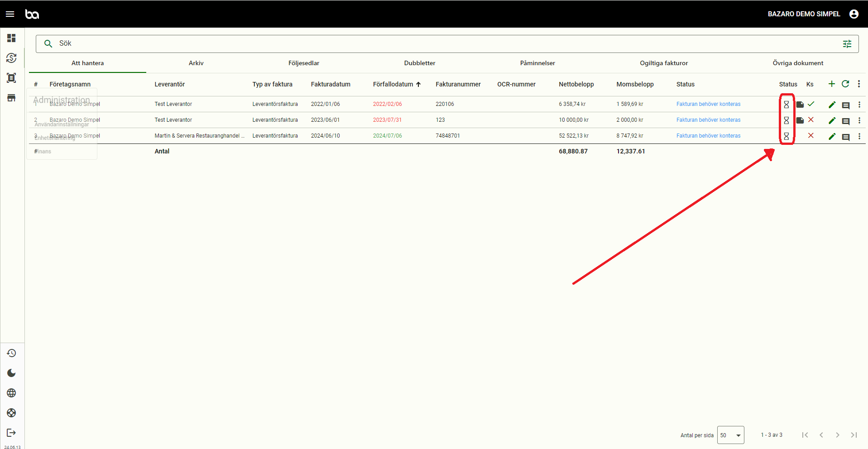The height and width of the screenshot is (449, 868).
Task: Open more options for invoice 220106
Action: click(x=859, y=105)
